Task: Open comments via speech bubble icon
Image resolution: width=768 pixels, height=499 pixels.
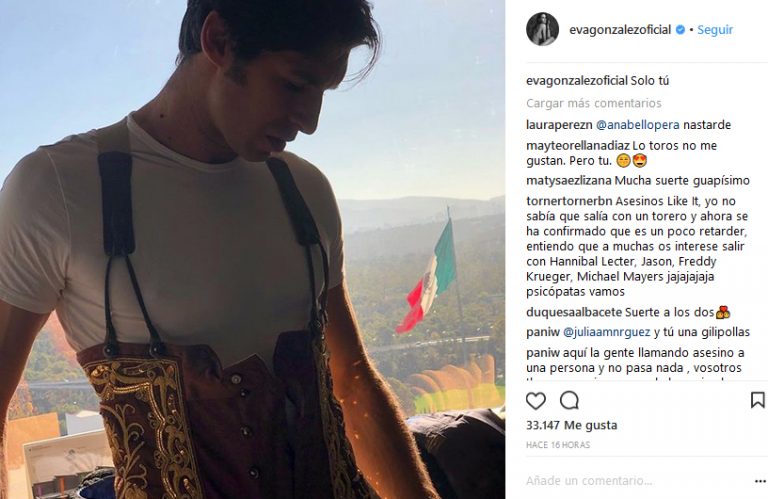Action: coord(569,401)
